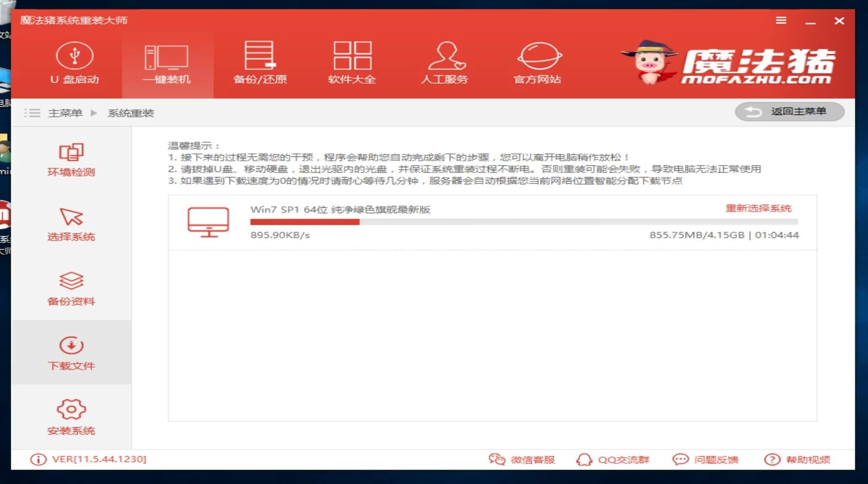Visit 官方网站 via toolbar icon
Viewport: 868px width, 484px height.
coord(537,64)
